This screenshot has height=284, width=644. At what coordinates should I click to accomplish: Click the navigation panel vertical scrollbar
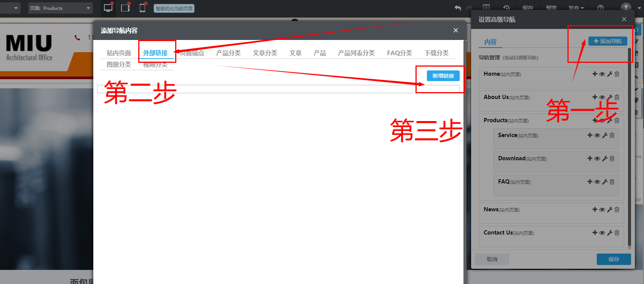[629, 147]
